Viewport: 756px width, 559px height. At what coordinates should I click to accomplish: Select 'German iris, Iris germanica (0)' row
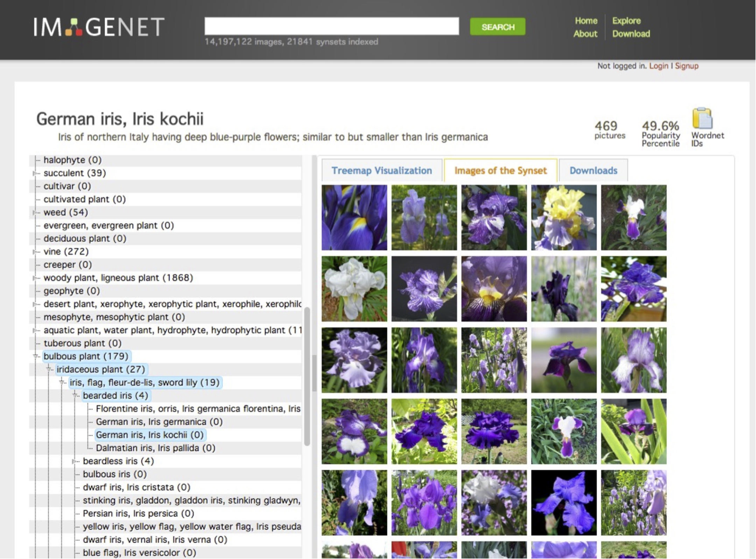click(x=159, y=422)
